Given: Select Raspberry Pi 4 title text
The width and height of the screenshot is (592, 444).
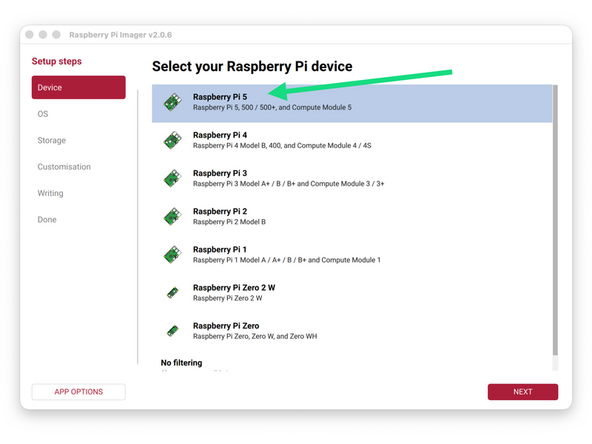Looking at the screenshot, I should [220, 135].
